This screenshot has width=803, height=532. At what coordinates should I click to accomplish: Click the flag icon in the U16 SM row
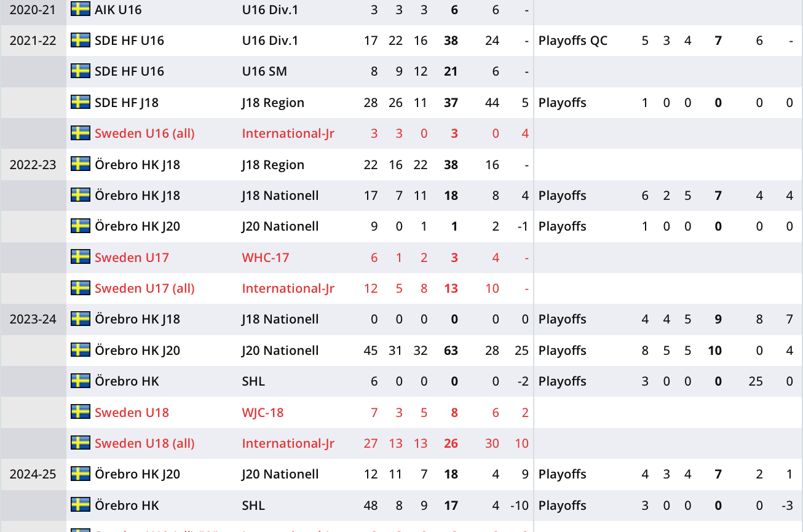coord(81,71)
